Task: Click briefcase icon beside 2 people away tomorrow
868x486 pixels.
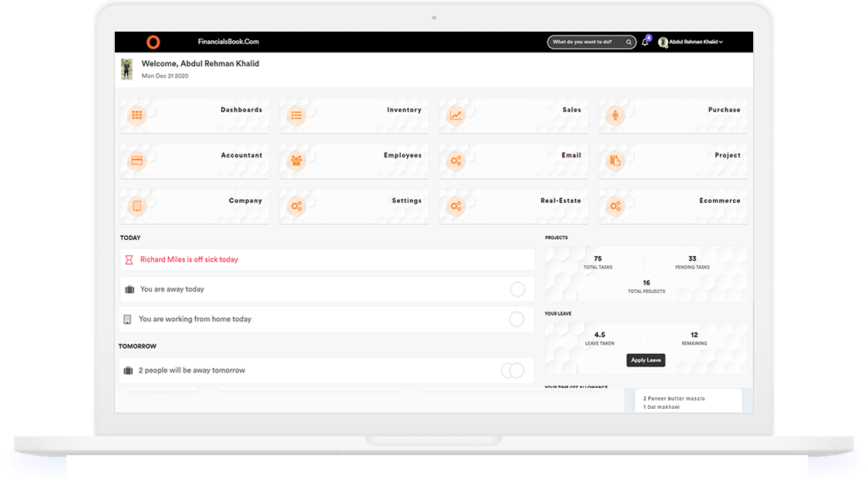Action: 128,370
